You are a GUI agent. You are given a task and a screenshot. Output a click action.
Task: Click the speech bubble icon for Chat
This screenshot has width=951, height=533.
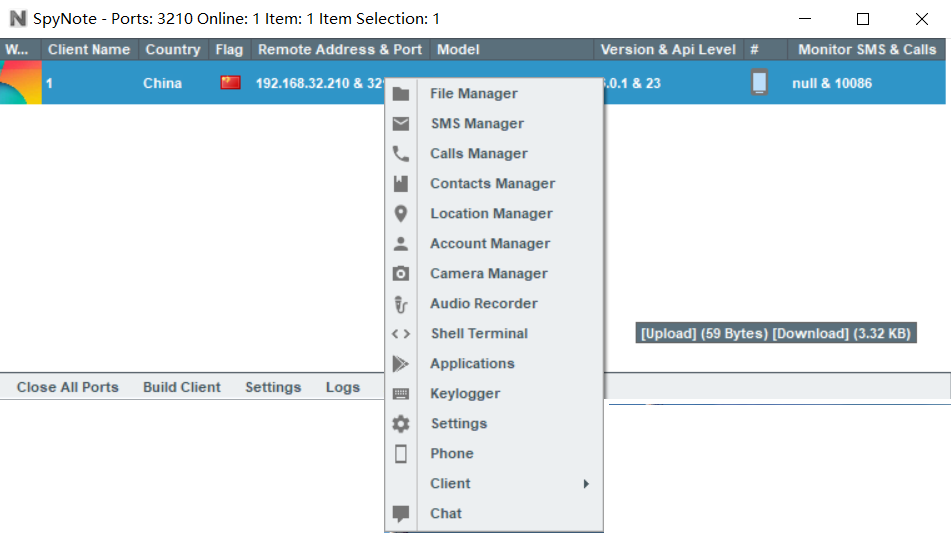(401, 514)
